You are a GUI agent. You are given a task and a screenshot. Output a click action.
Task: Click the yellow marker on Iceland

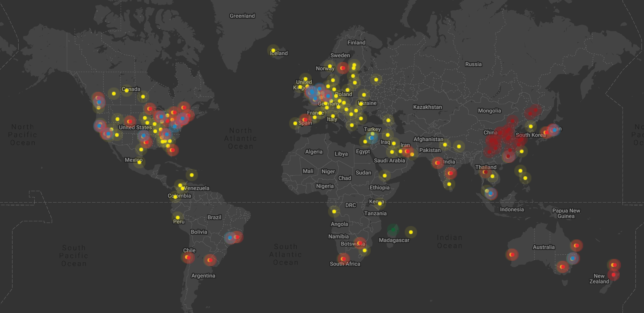coord(273,50)
